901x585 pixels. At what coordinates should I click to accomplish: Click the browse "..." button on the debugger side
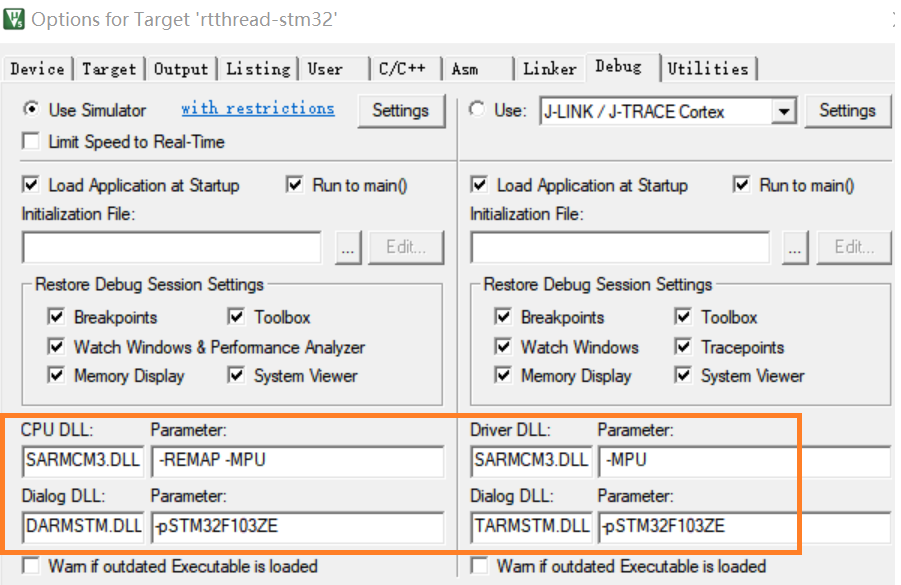coord(794,246)
